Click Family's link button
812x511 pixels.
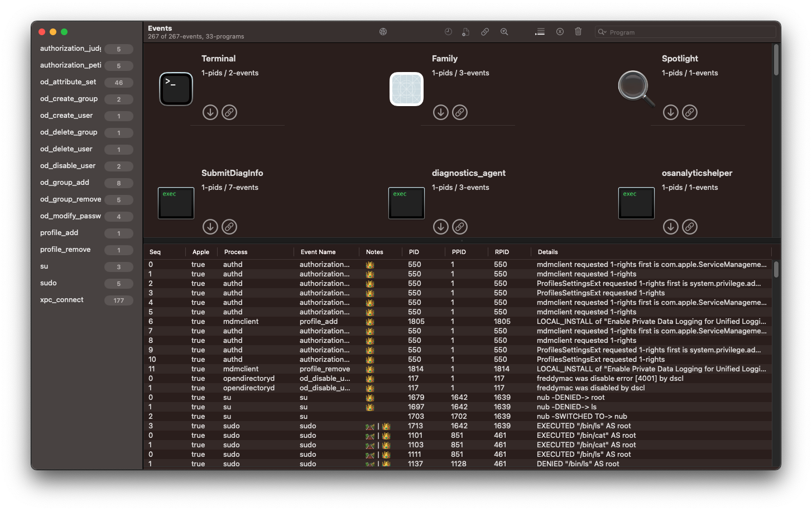(x=460, y=112)
